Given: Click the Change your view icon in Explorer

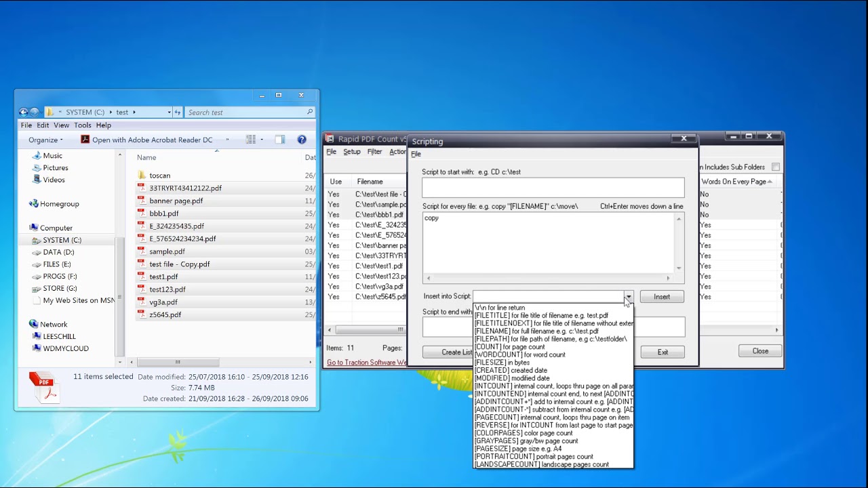Looking at the screenshot, I should point(251,140).
